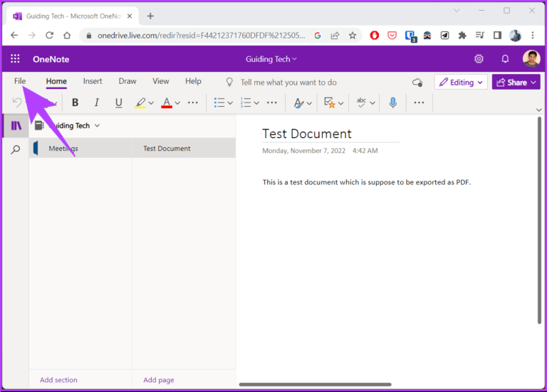Apply bulleted list
The width and height of the screenshot is (547, 392).
(x=219, y=102)
